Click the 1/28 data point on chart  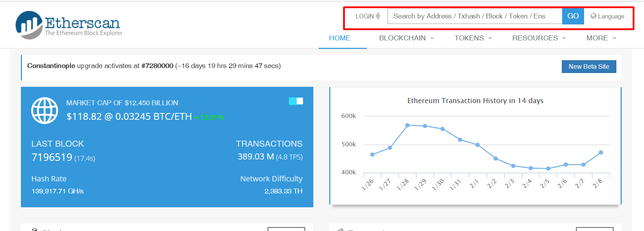tap(408, 125)
